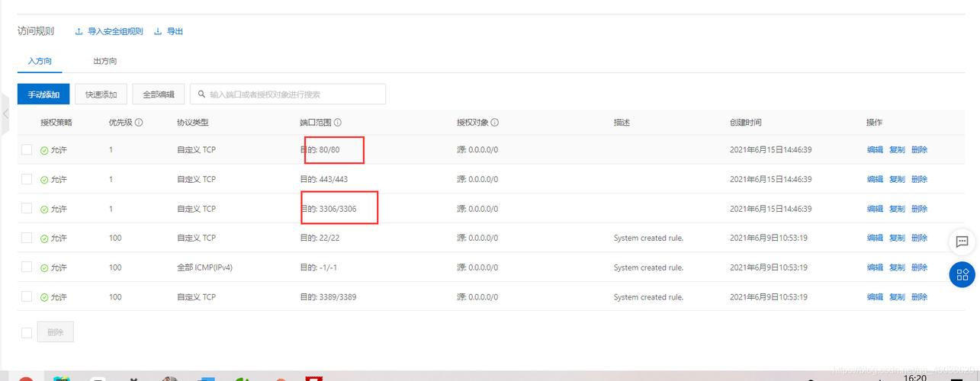
Task: Click the 手动添加 button
Action: (x=43, y=94)
